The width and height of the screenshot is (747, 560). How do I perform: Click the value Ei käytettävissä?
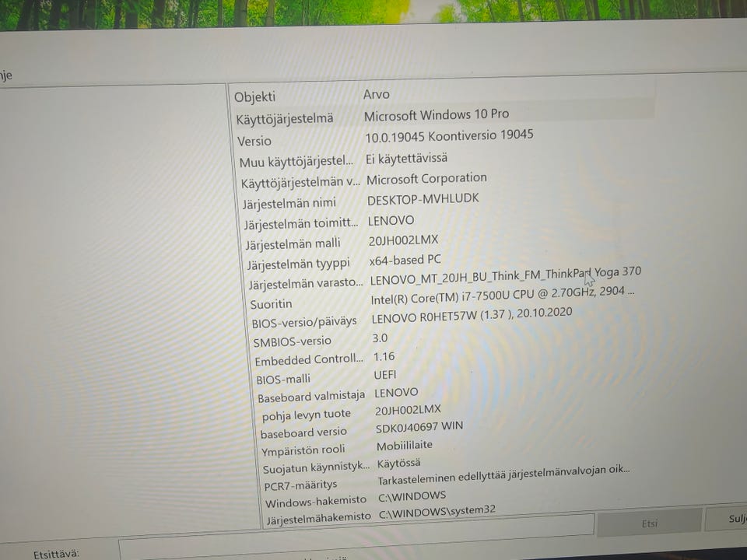click(406, 159)
